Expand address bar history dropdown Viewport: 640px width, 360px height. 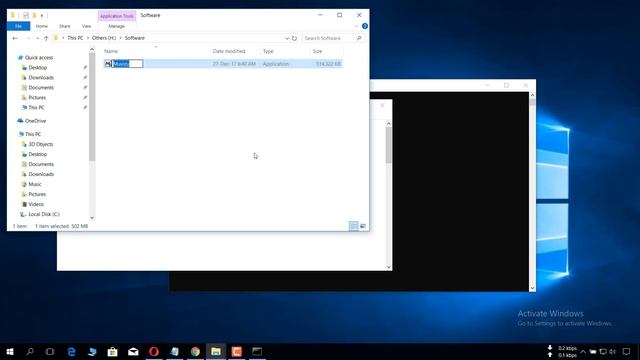(x=287, y=38)
